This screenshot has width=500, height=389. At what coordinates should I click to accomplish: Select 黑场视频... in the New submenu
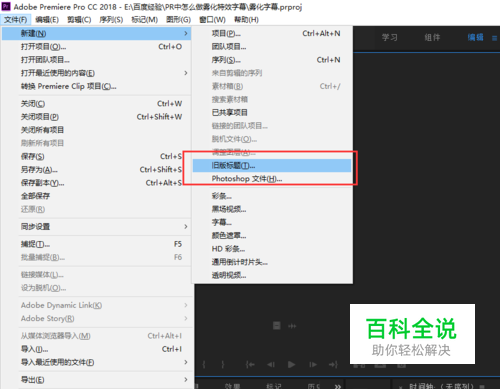(x=272, y=209)
